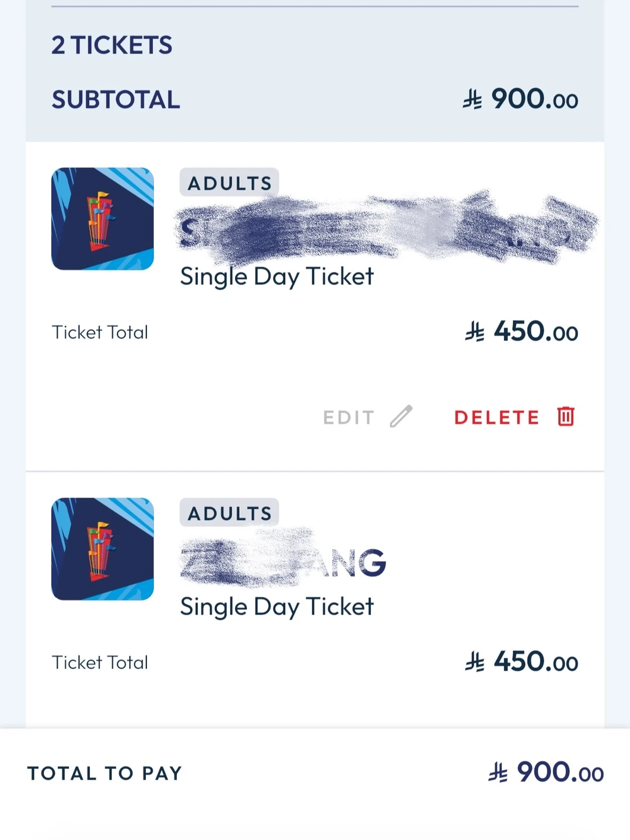Click the riyal symbol next to subtotal amount
The width and height of the screenshot is (630, 840).
473,100
